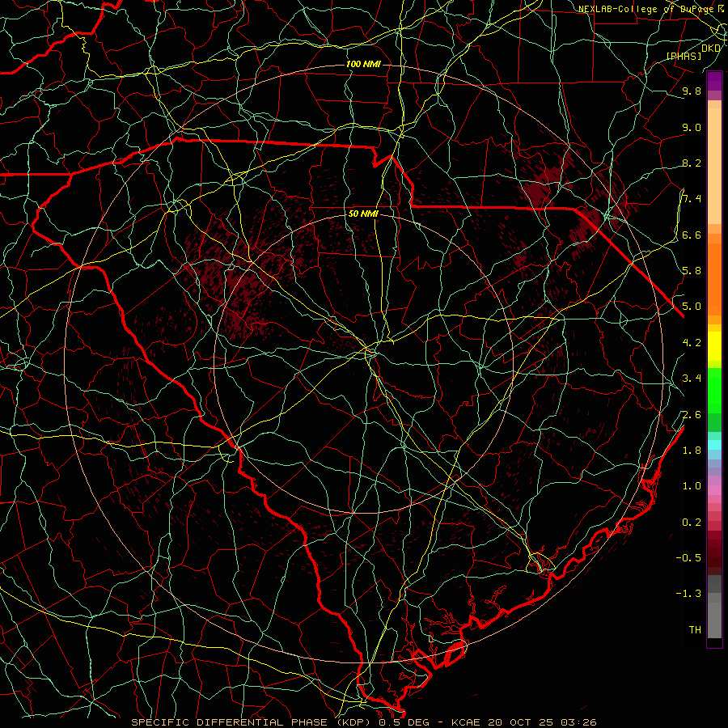Pick the 9.0 value on the scale
Image resolution: width=728 pixels, height=728 pixels.
click(x=692, y=127)
